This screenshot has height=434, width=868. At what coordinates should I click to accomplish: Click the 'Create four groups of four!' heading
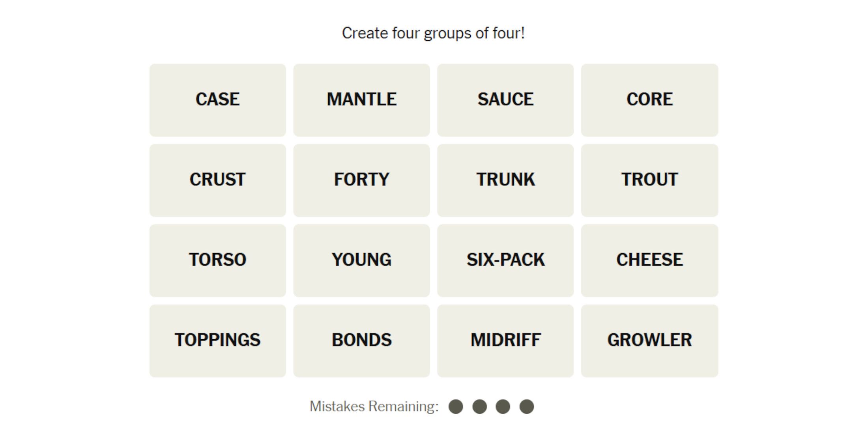(x=433, y=33)
